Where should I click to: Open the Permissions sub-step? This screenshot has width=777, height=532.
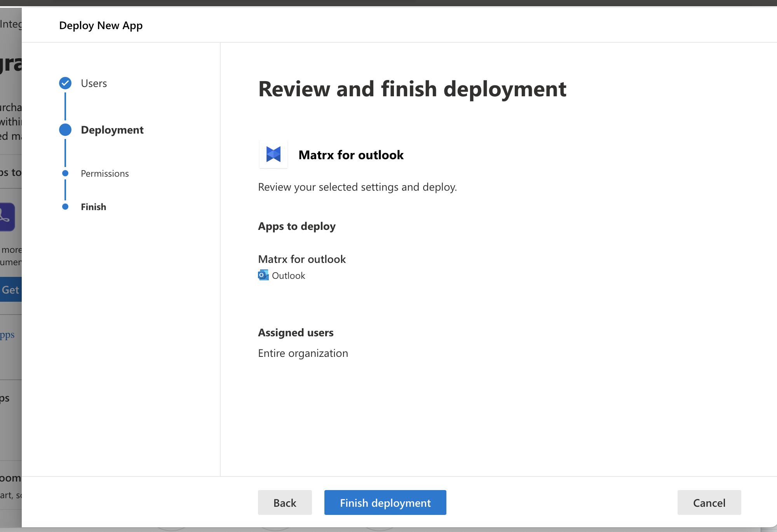coord(105,174)
